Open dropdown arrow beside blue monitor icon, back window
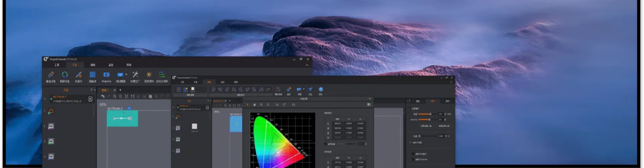Screen dimensions: 644x168 126,75
